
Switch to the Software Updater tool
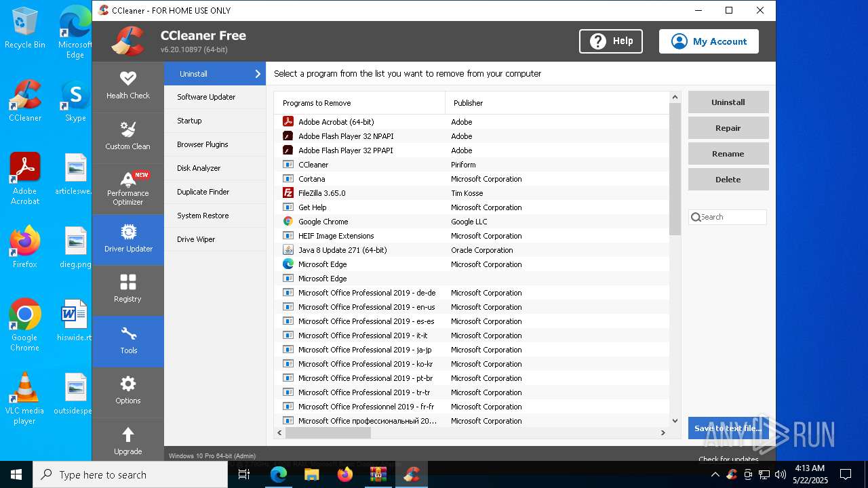pos(215,97)
